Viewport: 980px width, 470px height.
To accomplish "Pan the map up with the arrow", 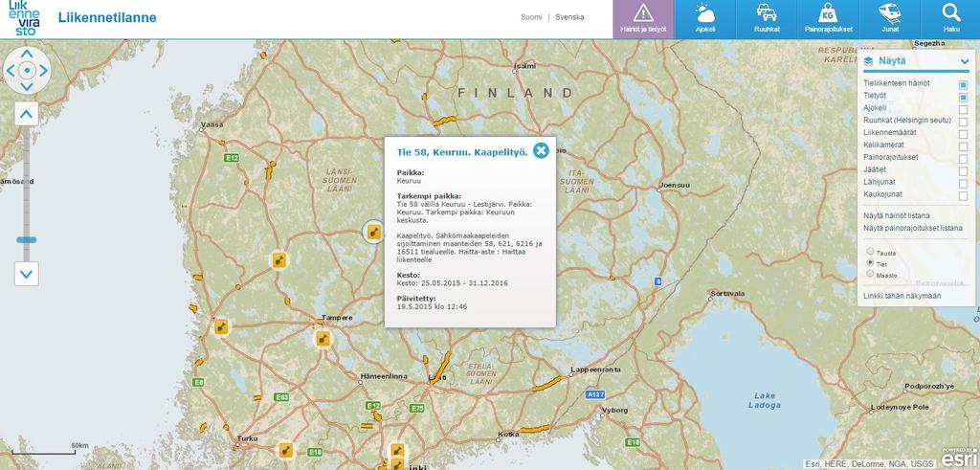I will pos(26,55).
